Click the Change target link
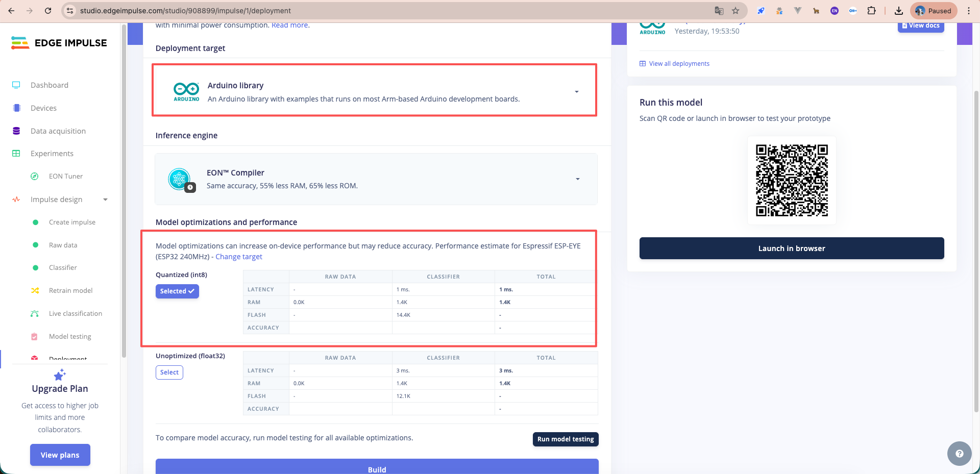Screen dimensions: 980x474 point(238,257)
